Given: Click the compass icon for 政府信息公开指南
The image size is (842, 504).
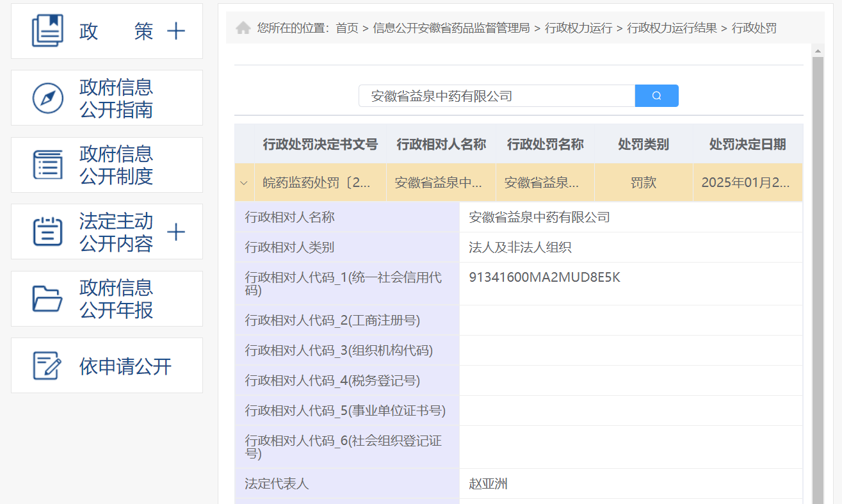Looking at the screenshot, I should pyautogui.click(x=48, y=98).
